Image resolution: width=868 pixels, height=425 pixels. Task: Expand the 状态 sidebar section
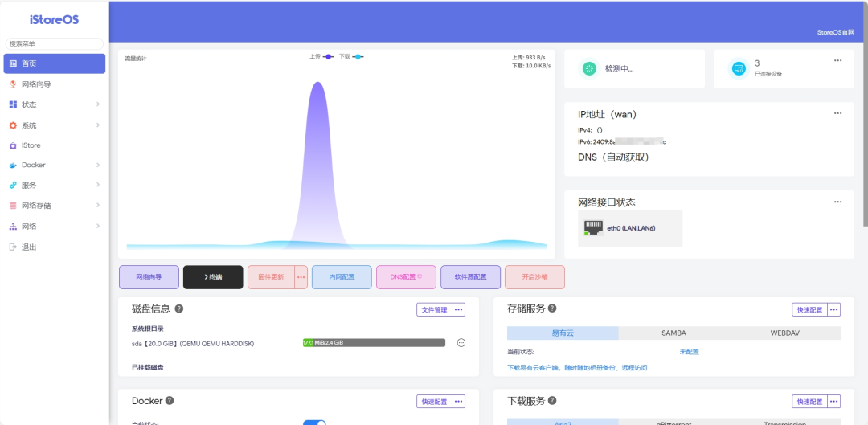(55, 104)
